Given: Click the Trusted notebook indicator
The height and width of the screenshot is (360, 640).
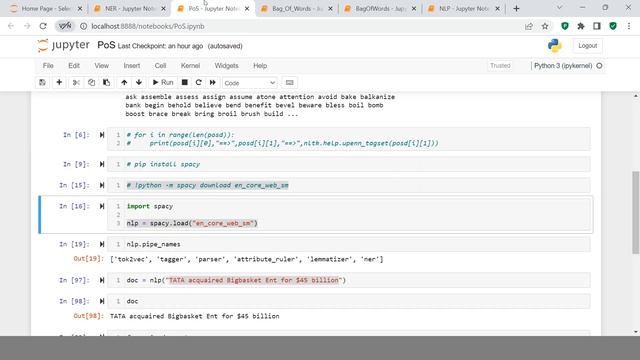Looking at the screenshot, I should pyautogui.click(x=500, y=66).
